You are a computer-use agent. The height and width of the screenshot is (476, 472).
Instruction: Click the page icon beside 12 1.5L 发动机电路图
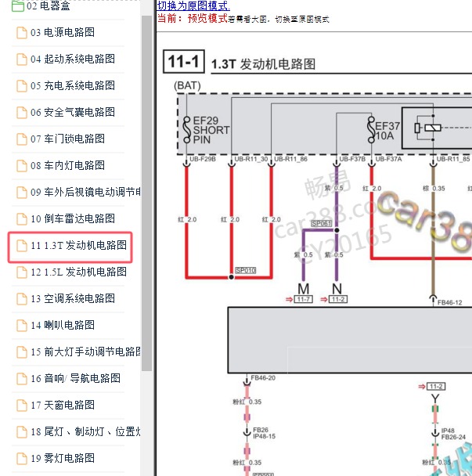coord(22,272)
